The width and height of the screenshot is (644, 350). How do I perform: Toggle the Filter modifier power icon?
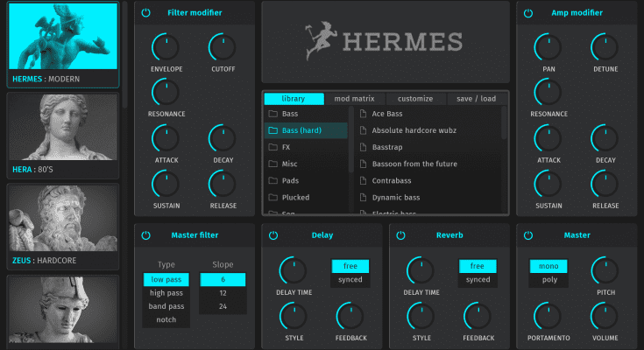(x=145, y=13)
